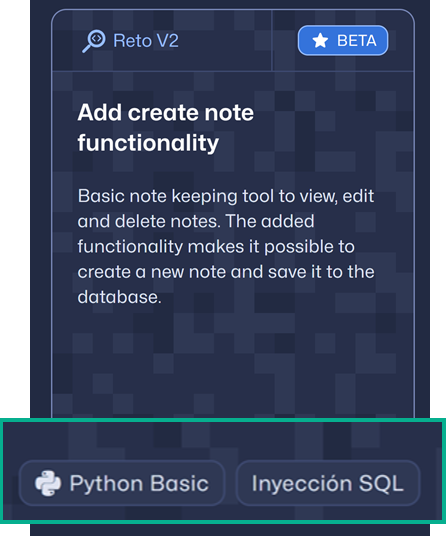447x536 pixels.
Task: Open the "Add create note functionality" title
Action: click(x=165, y=128)
